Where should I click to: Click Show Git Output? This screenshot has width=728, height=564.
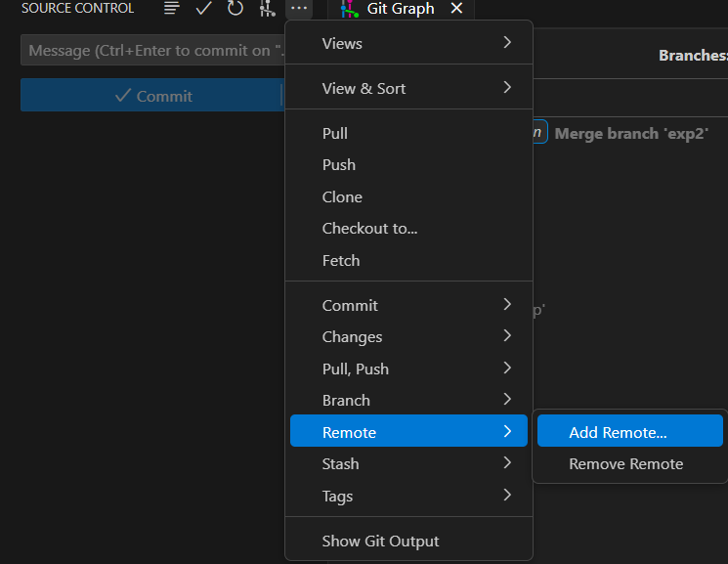380,541
